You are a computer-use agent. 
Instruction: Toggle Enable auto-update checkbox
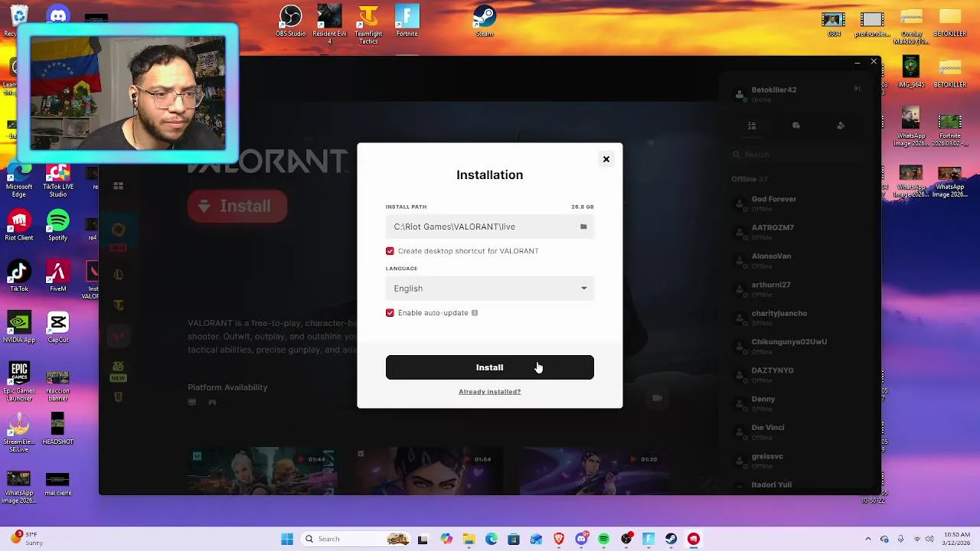tap(390, 313)
